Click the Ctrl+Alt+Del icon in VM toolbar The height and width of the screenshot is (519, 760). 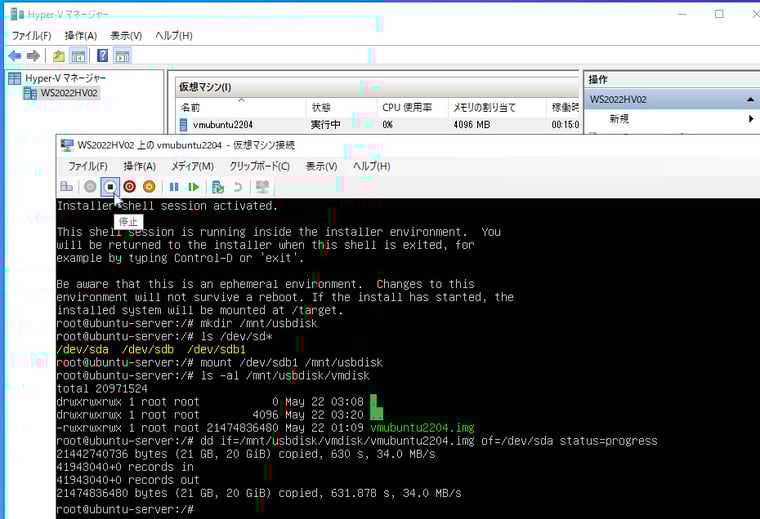(x=66, y=187)
